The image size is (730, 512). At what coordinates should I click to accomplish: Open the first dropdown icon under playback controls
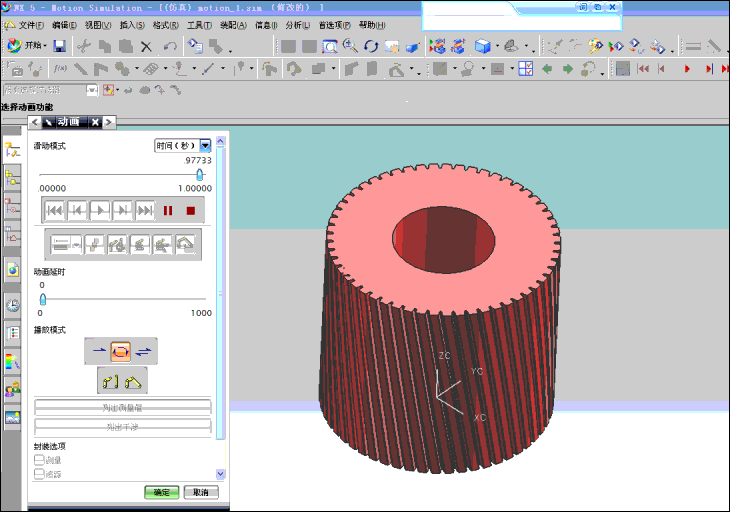[66, 244]
